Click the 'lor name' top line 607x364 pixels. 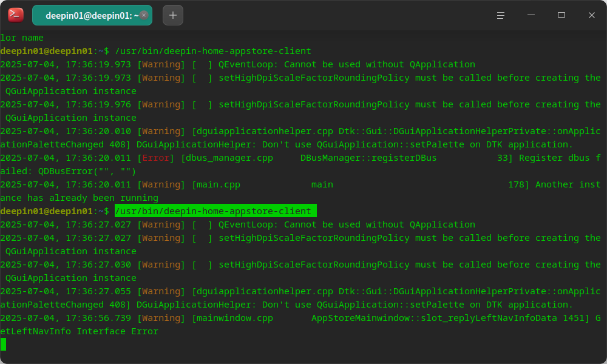pyautogui.click(x=22, y=38)
